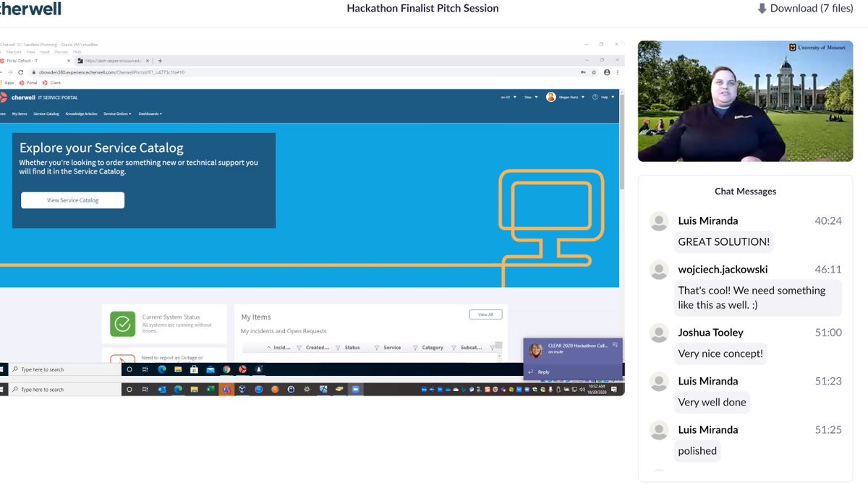The image size is (868, 485).
Task: Open Zoom on the host taskbar
Action: (355, 390)
